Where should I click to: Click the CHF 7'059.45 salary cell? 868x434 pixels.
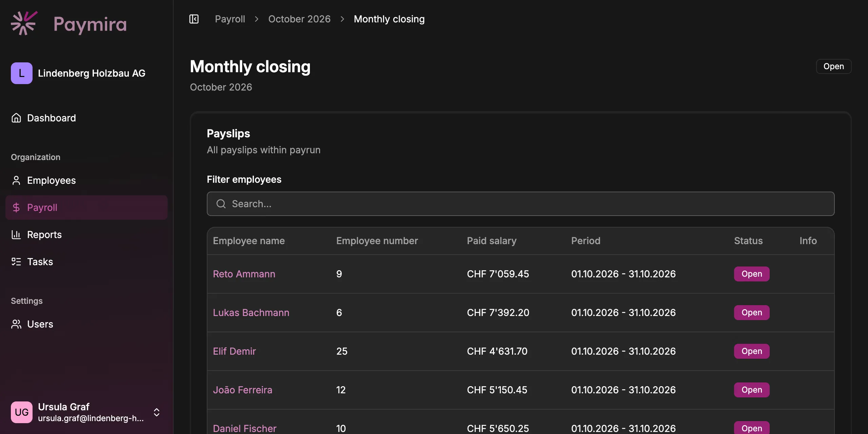tap(498, 274)
